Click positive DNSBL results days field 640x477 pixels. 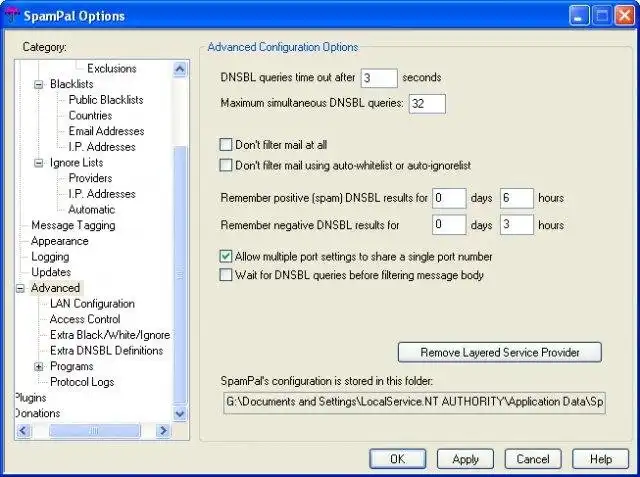tap(449, 198)
